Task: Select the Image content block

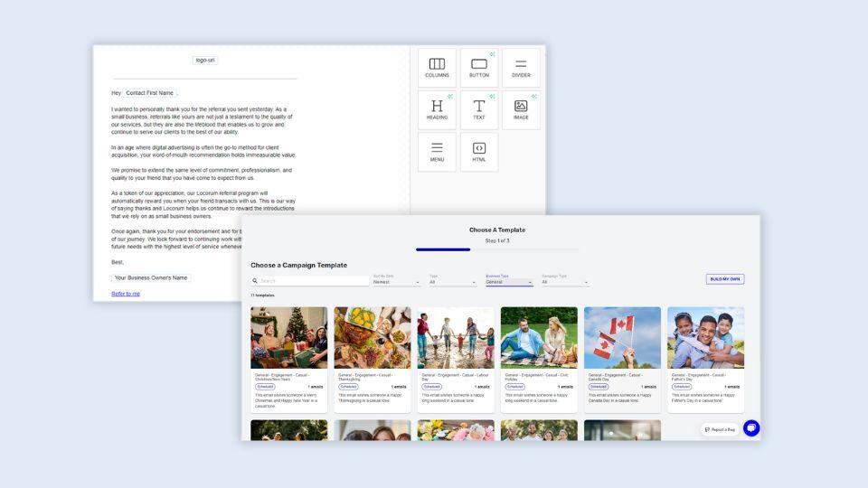Action: click(521, 109)
